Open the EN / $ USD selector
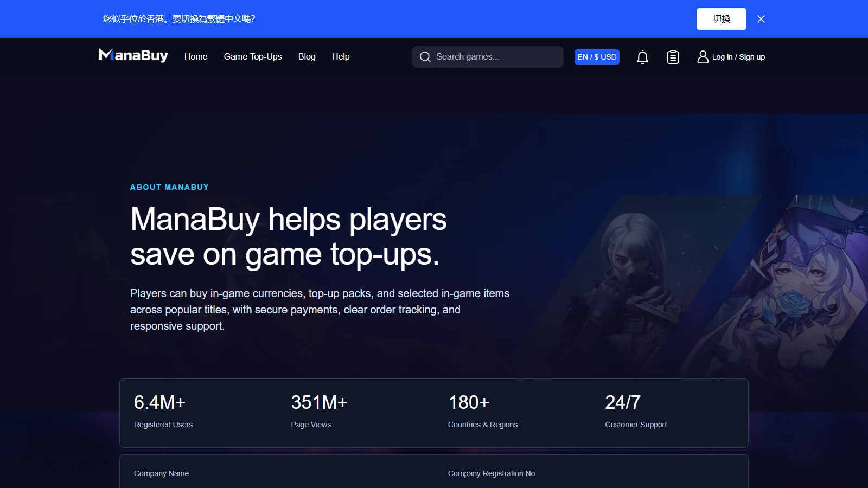This screenshot has height=488, width=868. tap(597, 57)
